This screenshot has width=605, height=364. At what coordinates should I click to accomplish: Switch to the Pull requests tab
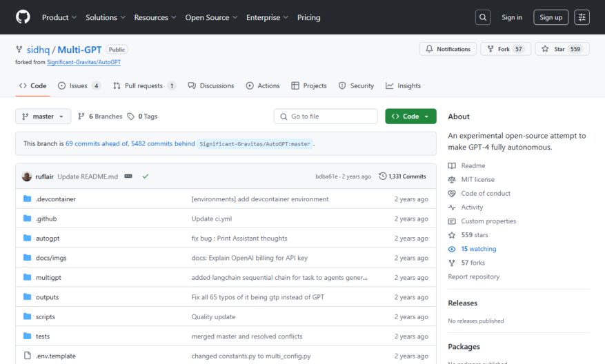[144, 85]
